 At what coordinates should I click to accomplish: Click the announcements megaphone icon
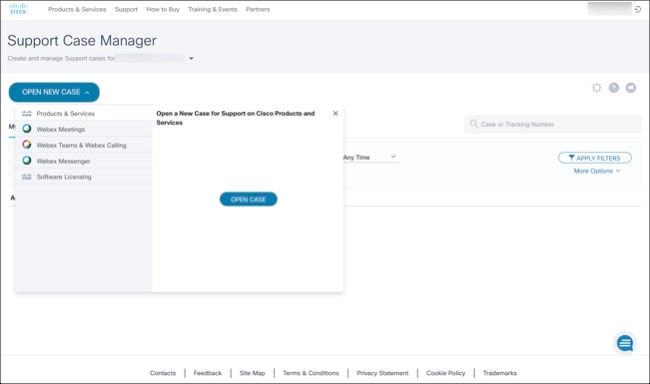click(x=631, y=87)
